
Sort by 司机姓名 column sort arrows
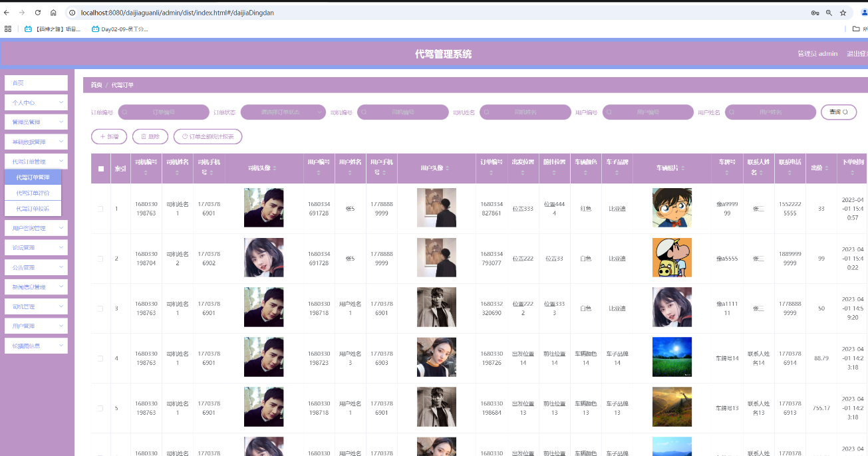[177, 173]
